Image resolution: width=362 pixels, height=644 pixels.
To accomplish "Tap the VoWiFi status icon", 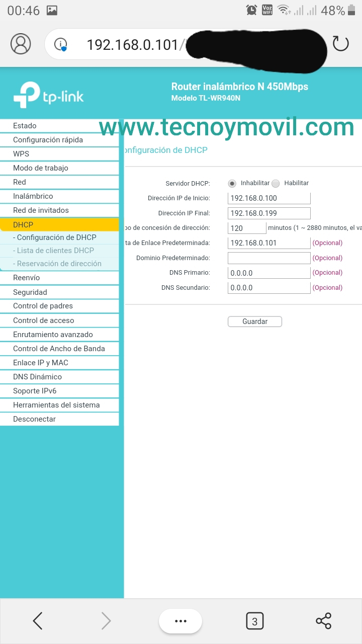I will coord(267,10).
